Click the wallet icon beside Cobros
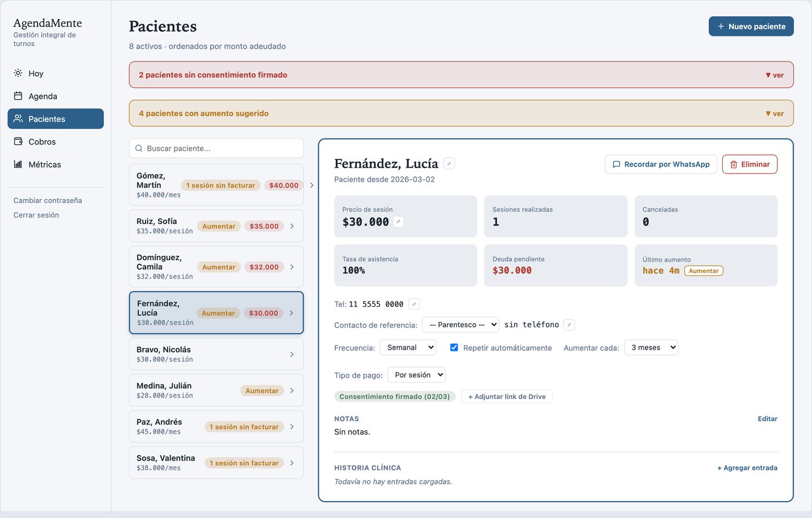The height and width of the screenshot is (518, 812). click(x=18, y=141)
